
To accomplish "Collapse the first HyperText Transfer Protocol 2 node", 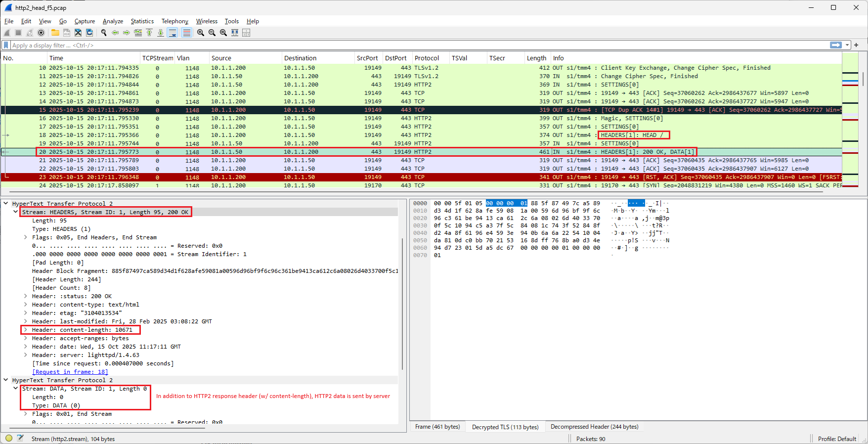I will click(x=6, y=203).
